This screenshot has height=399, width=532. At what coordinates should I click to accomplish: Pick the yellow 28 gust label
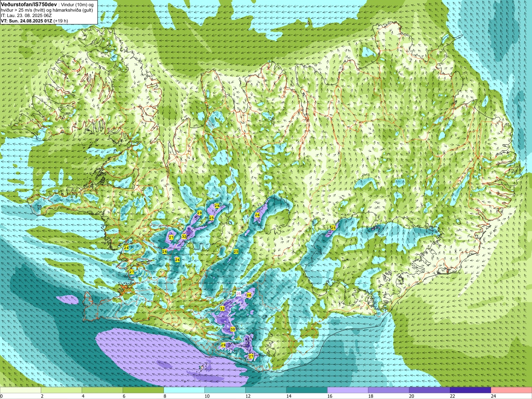point(249,295)
